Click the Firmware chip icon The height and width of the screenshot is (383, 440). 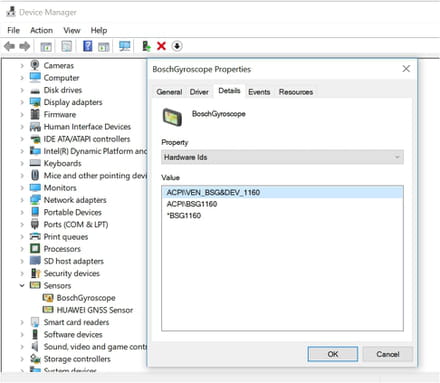[x=35, y=114]
